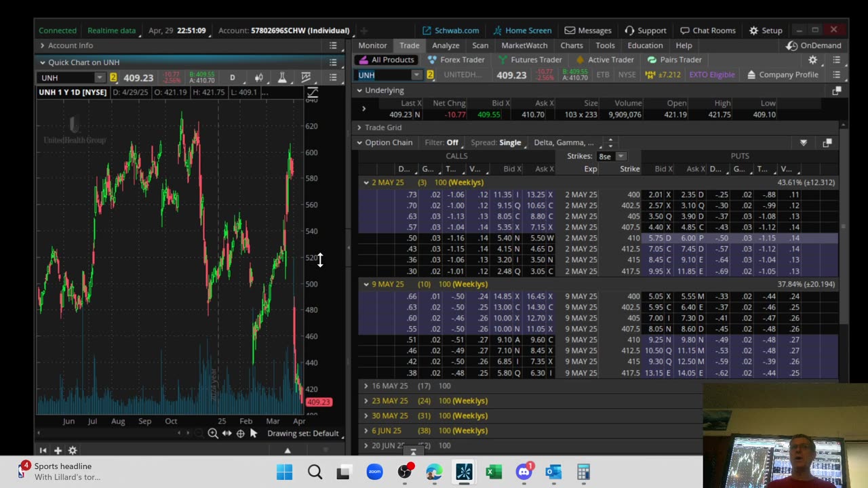Open Zoom from the taskbar
The image size is (868, 488).
click(x=374, y=472)
